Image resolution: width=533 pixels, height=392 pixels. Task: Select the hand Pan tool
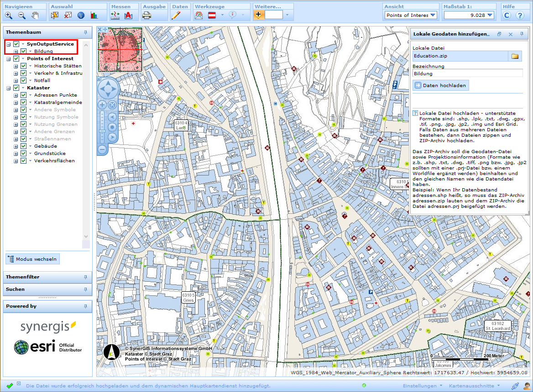pos(35,15)
